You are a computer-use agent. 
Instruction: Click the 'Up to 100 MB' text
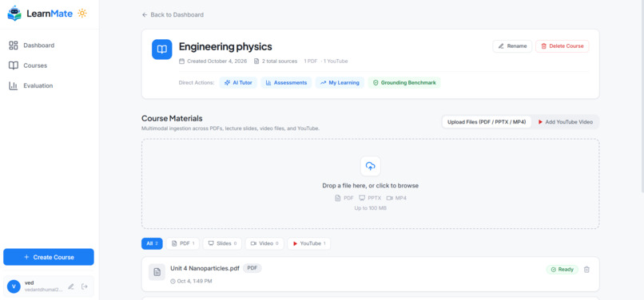(x=371, y=208)
